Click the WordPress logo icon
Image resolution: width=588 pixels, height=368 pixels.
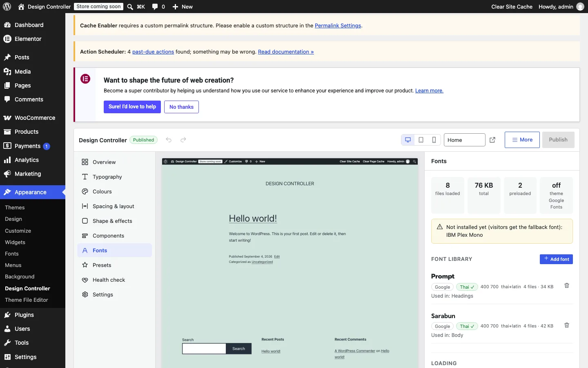[x=7, y=7]
